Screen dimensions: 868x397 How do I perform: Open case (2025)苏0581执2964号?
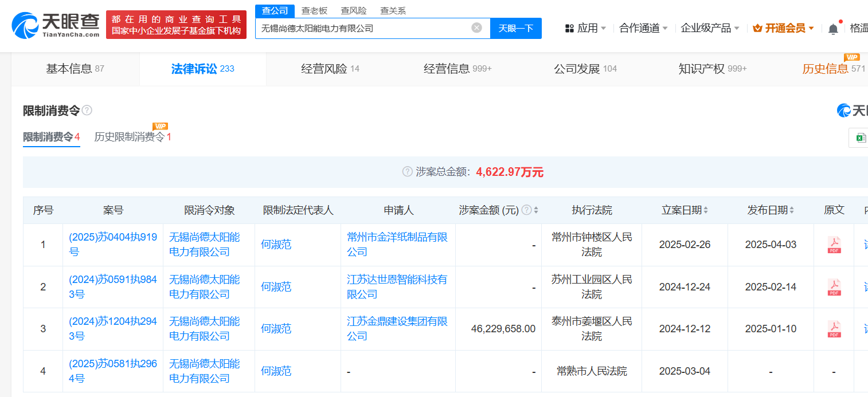tap(113, 371)
